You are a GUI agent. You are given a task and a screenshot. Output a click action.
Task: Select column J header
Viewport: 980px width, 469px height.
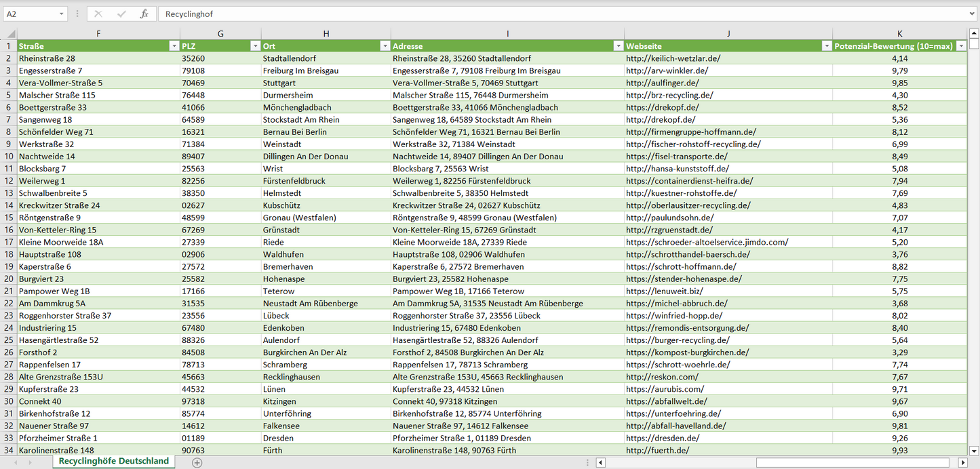pos(728,34)
